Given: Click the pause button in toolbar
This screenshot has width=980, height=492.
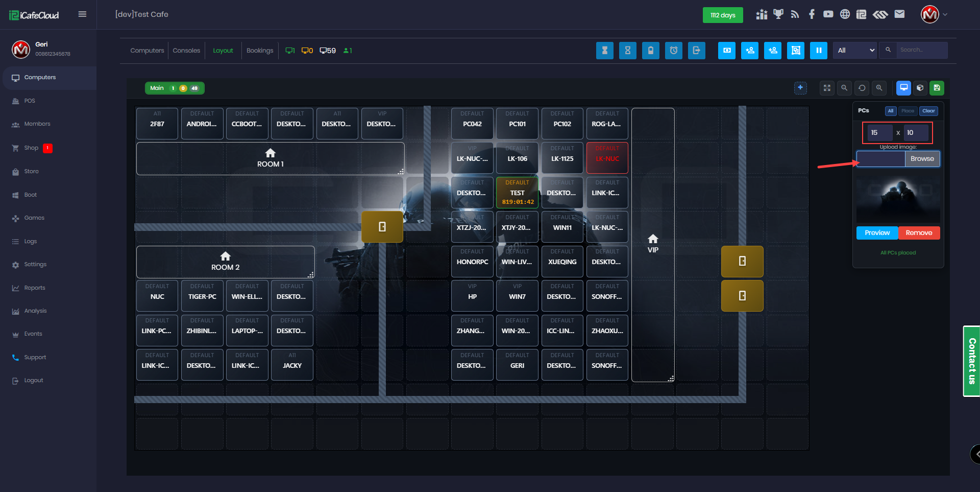Looking at the screenshot, I should tap(818, 51).
